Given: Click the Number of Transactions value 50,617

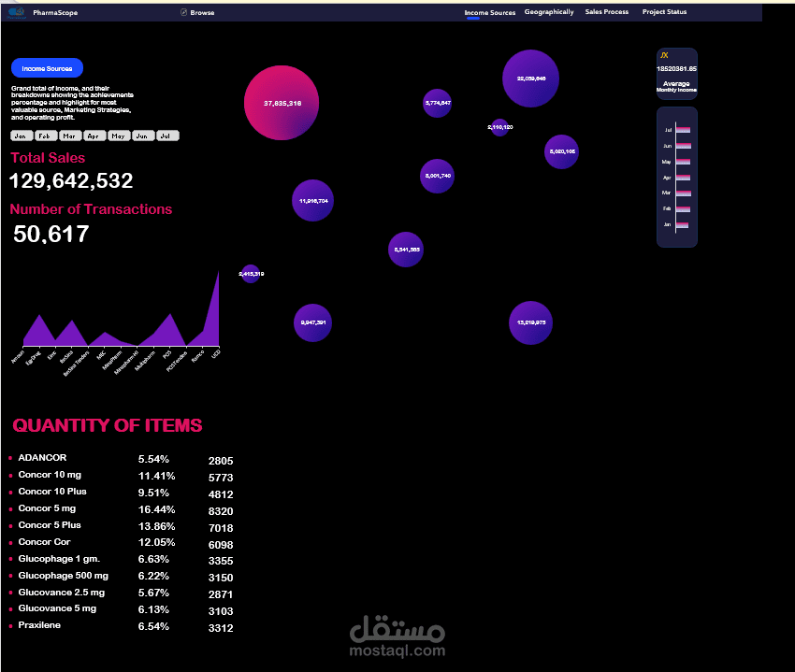Looking at the screenshot, I should tap(51, 235).
